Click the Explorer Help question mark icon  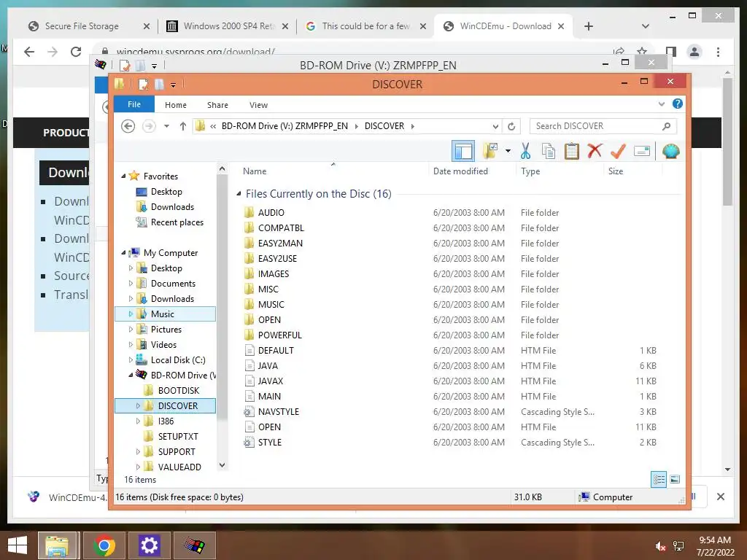pyautogui.click(x=678, y=104)
